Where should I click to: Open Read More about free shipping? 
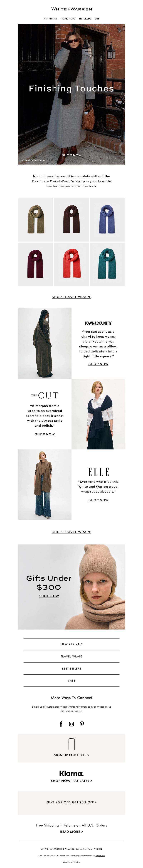click(71, 832)
